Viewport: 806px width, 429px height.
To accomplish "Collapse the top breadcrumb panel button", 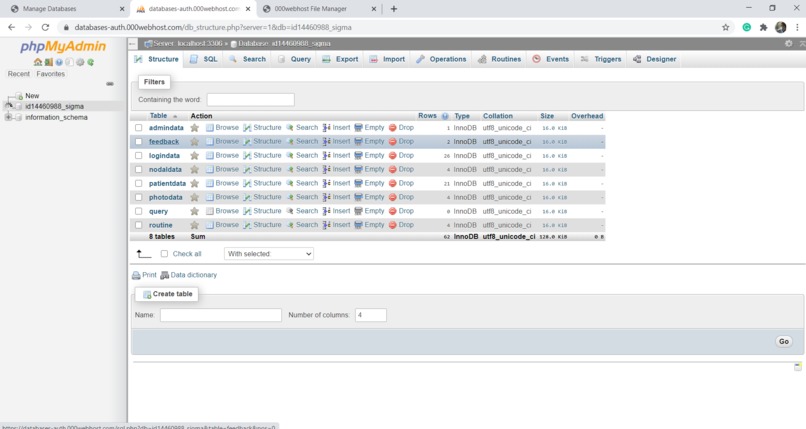I will pos(132,44).
